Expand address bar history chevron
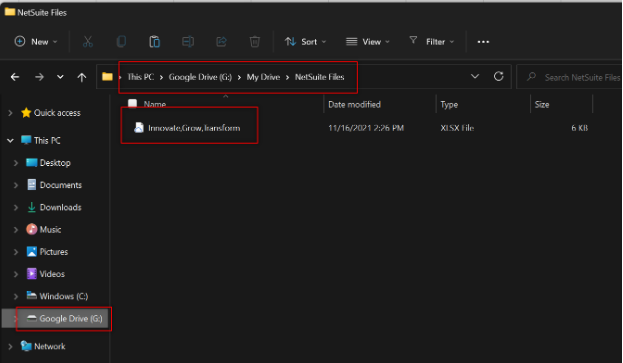This screenshot has height=363, width=623. click(x=475, y=76)
